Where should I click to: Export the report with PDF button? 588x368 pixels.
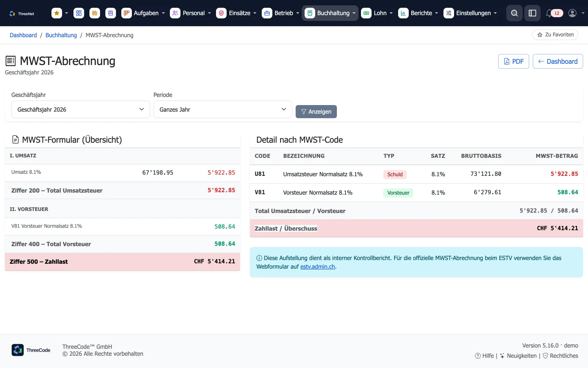tap(514, 61)
